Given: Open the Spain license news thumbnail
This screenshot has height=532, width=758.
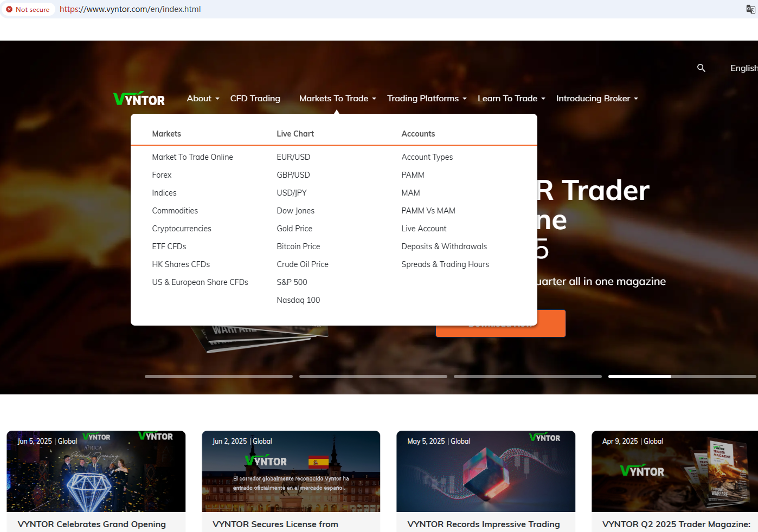Looking at the screenshot, I should [291, 471].
